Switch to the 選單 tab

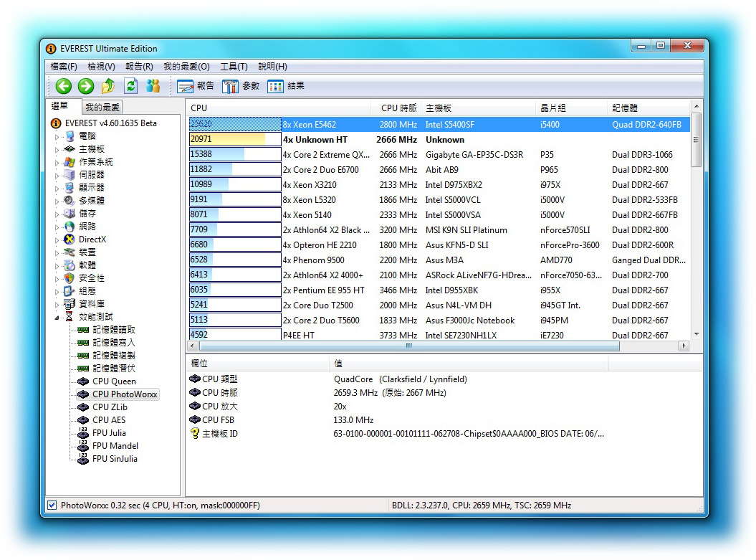59,106
